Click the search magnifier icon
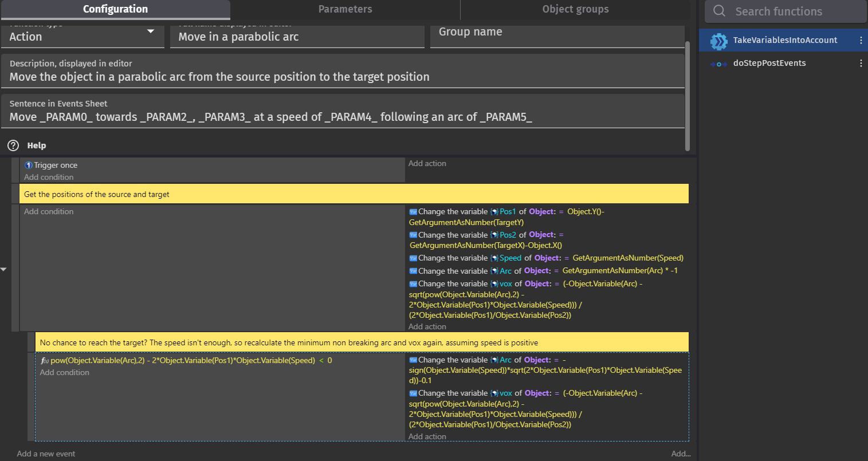The height and width of the screenshot is (461, 868). [718, 11]
